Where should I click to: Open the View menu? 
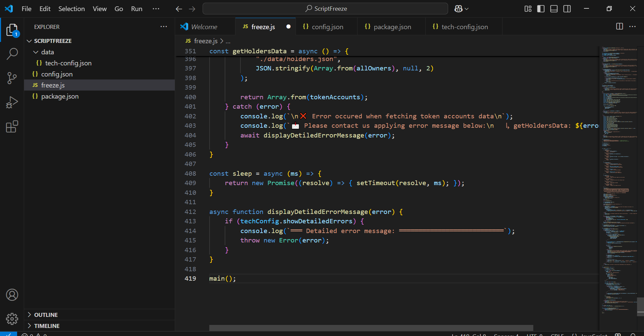pos(100,9)
